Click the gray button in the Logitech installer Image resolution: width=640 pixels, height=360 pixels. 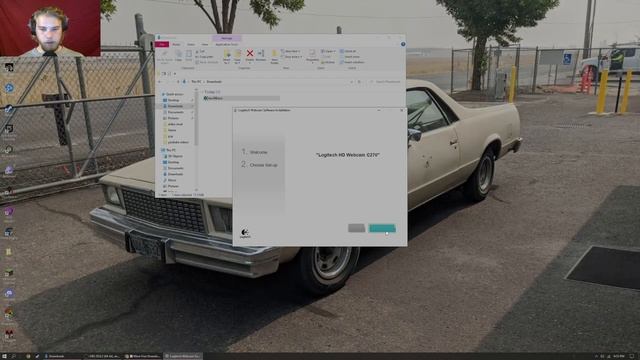(356, 228)
